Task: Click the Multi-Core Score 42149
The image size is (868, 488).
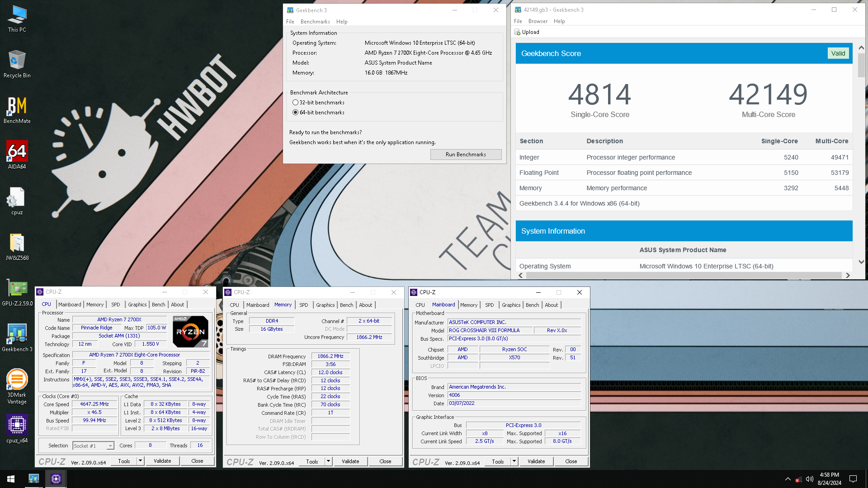Action: 768,94
